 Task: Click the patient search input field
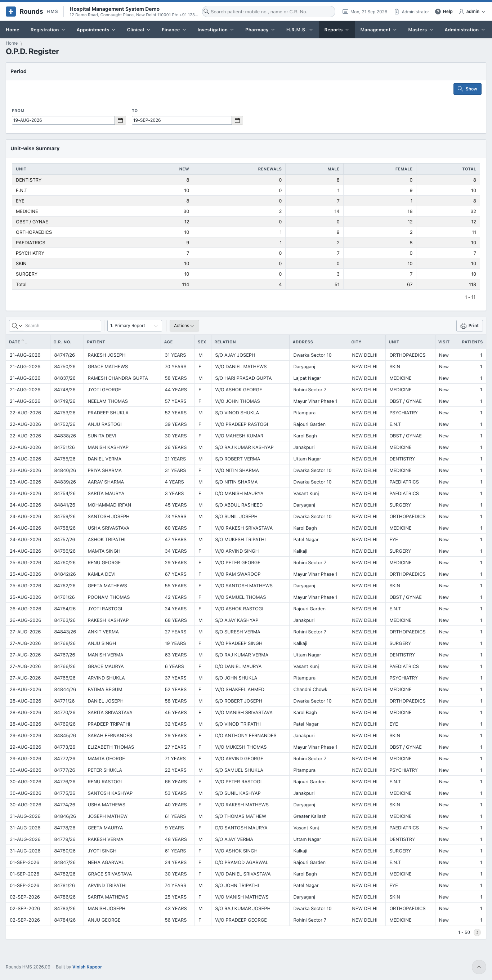[268, 12]
